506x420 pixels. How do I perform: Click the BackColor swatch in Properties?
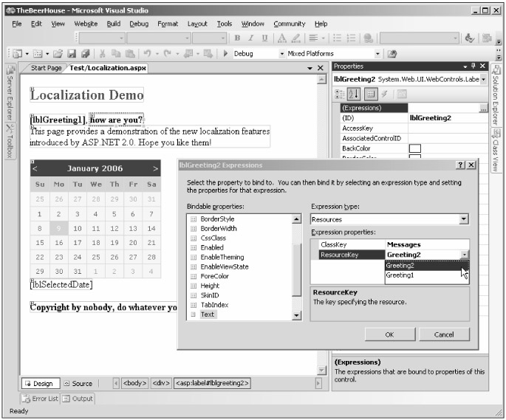(415, 148)
